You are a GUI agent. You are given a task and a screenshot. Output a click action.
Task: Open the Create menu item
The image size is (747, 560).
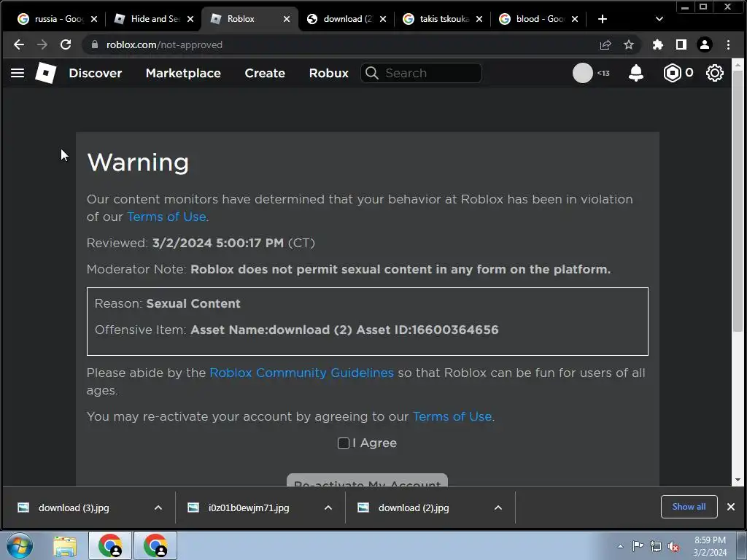pos(265,73)
